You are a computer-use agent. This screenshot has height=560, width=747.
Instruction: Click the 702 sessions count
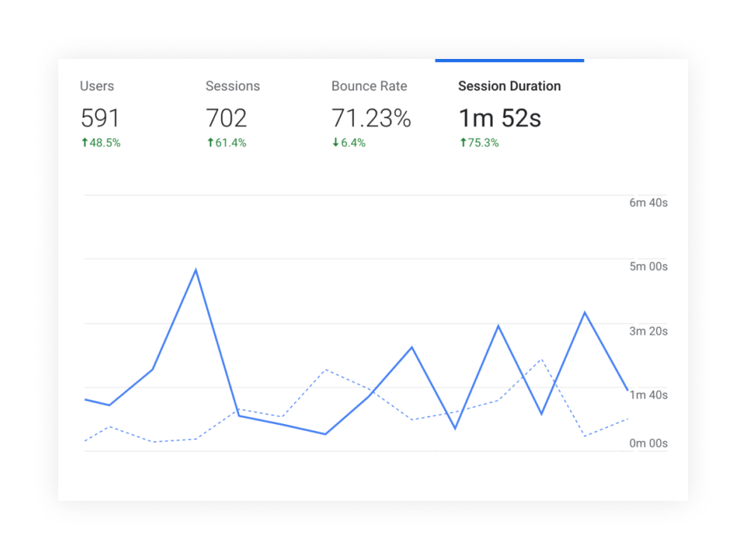click(x=226, y=118)
